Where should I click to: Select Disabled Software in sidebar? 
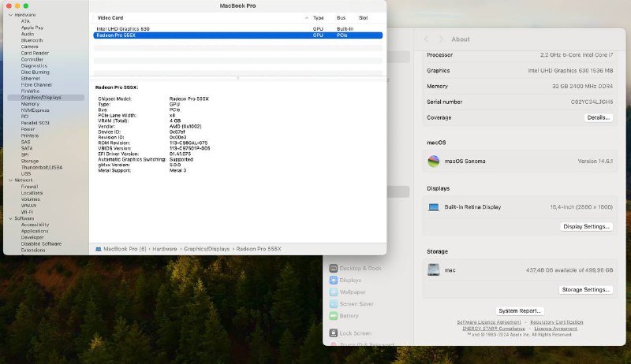pos(41,244)
